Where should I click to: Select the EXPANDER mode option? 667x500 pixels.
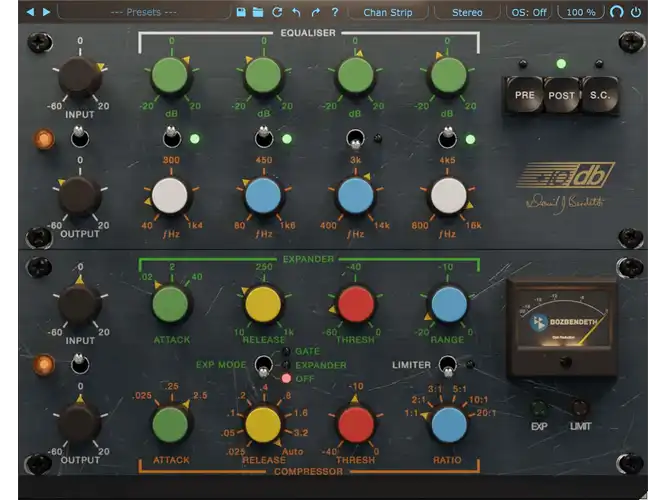(x=321, y=365)
